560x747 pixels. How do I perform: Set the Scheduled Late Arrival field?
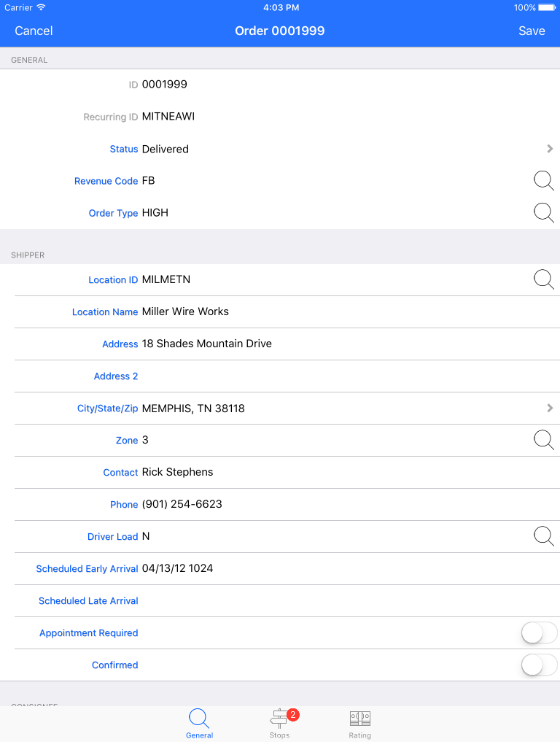[287, 601]
